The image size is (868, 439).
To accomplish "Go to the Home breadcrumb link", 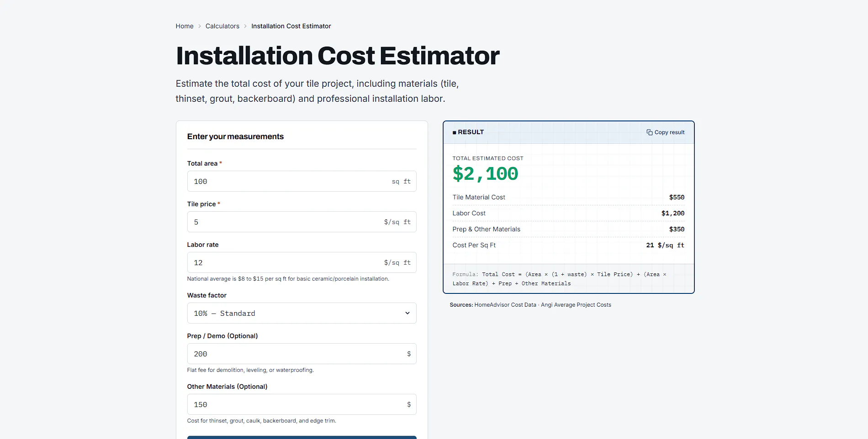I will [x=185, y=26].
